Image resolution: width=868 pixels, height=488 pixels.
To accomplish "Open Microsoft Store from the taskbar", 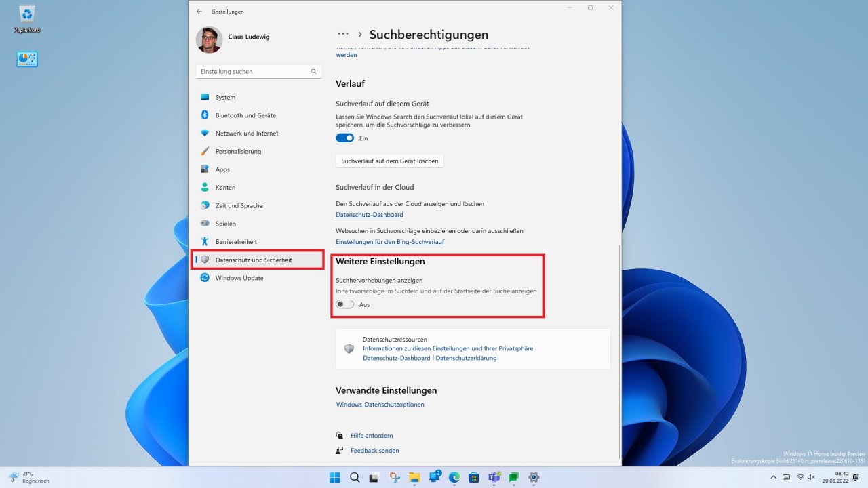I will 474,477.
